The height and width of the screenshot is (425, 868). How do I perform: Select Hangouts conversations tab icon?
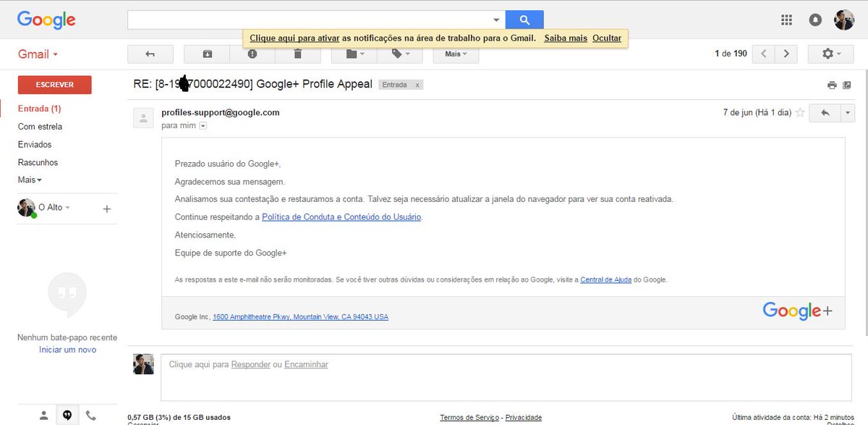[x=67, y=415]
